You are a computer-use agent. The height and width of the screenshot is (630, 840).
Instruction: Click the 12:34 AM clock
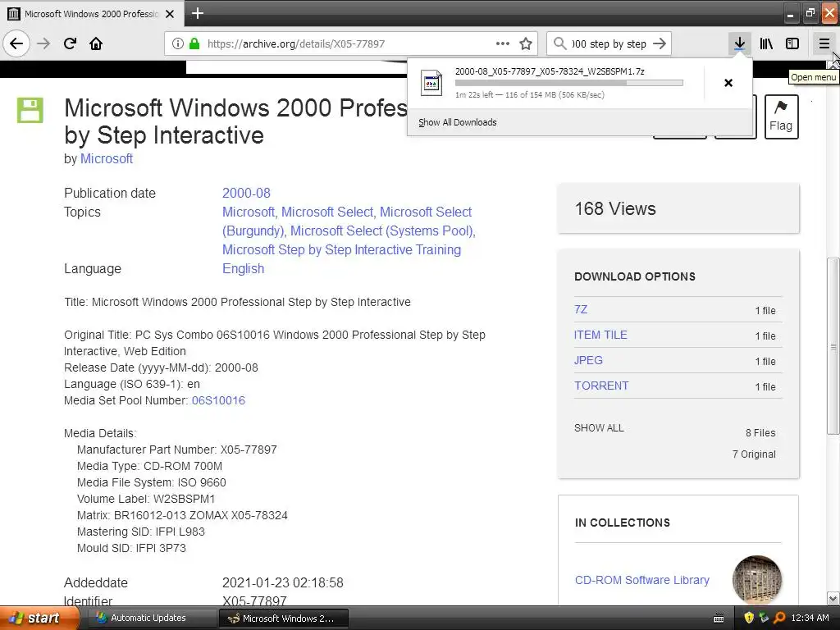click(x=810, y=619)
